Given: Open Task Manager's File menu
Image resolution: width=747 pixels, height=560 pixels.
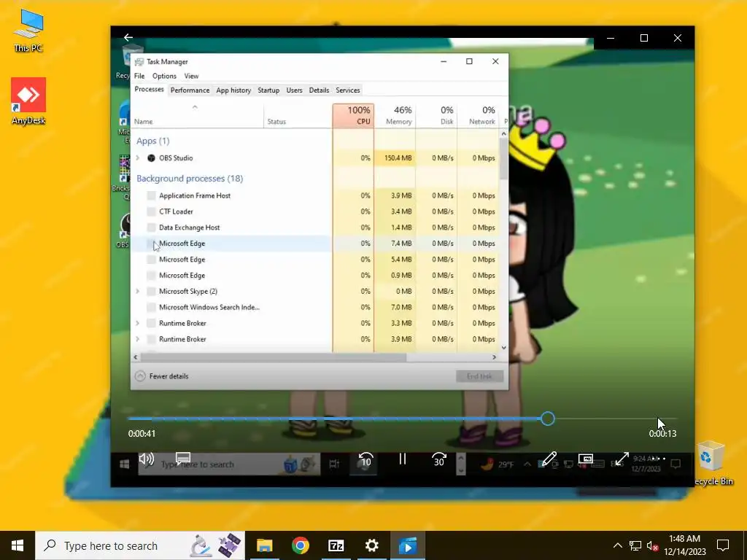Looking at the screenshot, I should tap(139, 76).
